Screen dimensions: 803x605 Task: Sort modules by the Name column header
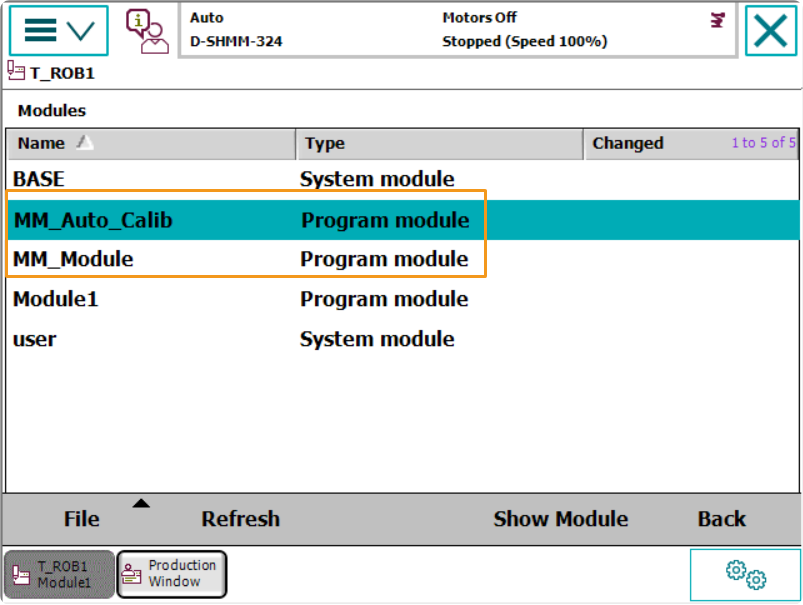(151, 143)
